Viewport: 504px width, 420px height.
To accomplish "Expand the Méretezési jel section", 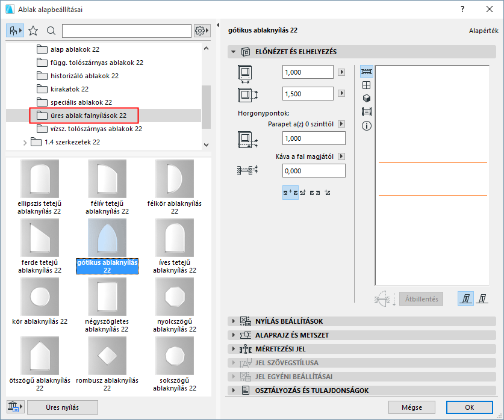I will [x=234, y=349].
